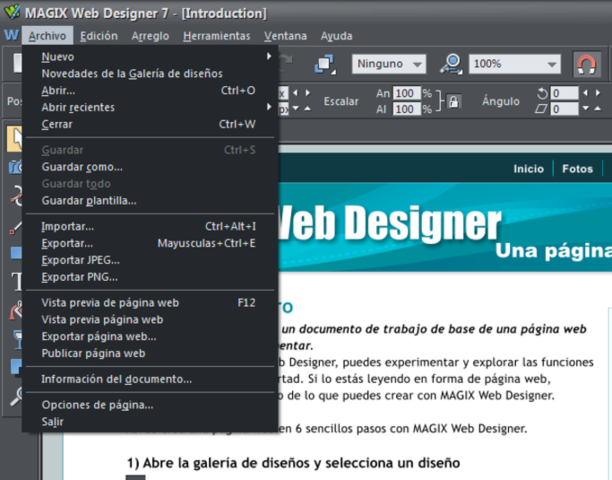Image resolution: width=612 pixels, height=480 pixels.
Task: Select Salir to quit
Action: pos(150,421)
